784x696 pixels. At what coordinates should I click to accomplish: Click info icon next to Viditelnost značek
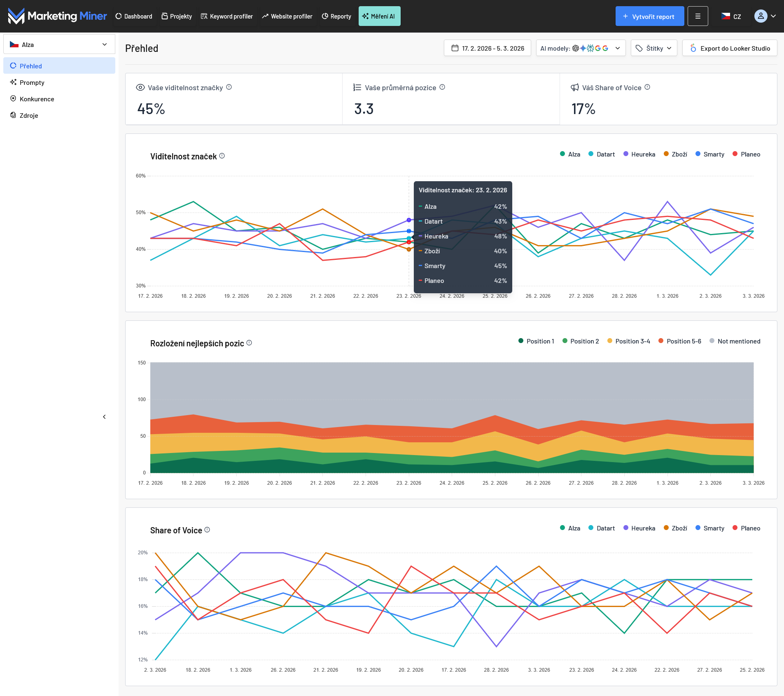coord(222,156)
